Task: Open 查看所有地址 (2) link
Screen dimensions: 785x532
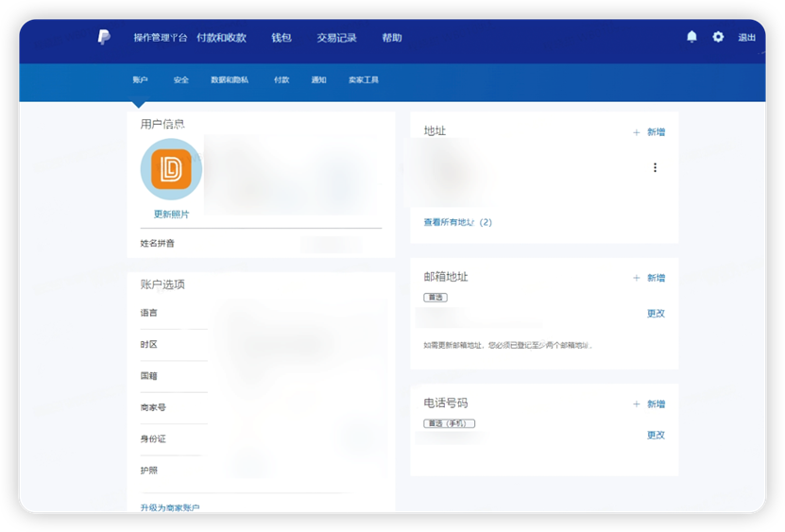Action: coord(457,223)
